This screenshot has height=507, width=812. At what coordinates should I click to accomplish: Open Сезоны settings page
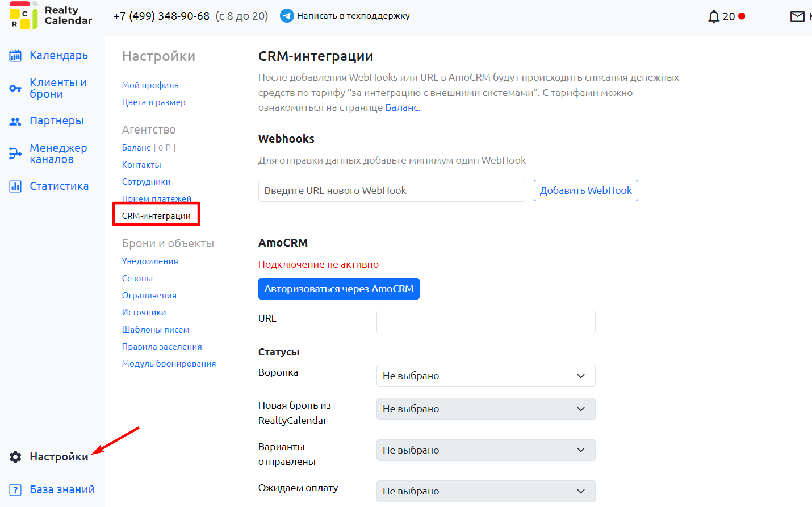[x=137, y=279]
